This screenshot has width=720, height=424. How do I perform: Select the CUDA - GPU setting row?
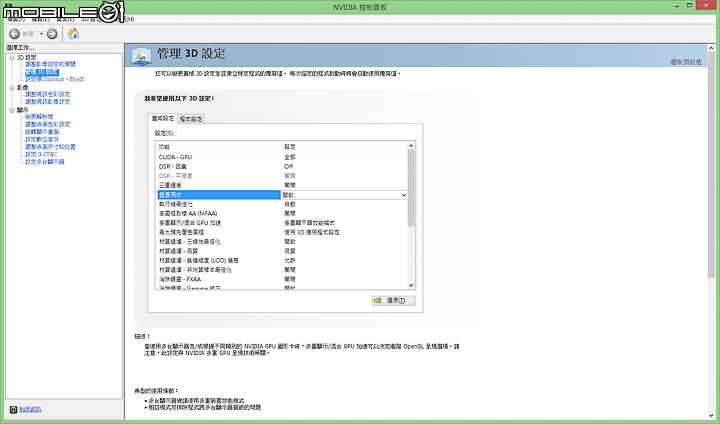282,157
